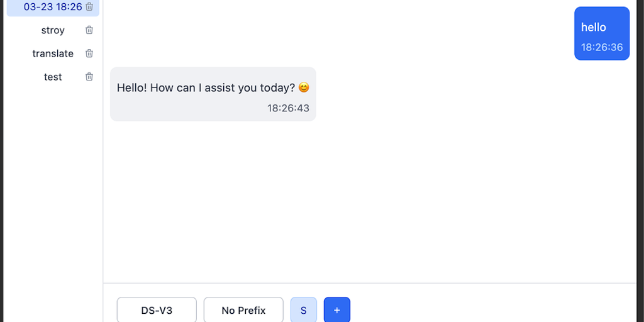
Task: Click the empty sidebar space beneath test
Action: pyautogui.click(x=53, y=197)
